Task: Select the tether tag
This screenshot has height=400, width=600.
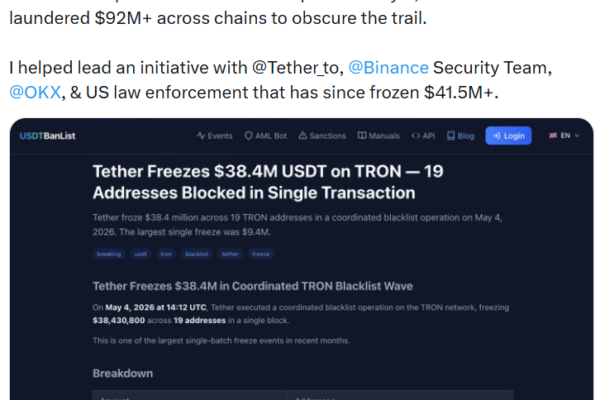Action: (230, 254)
